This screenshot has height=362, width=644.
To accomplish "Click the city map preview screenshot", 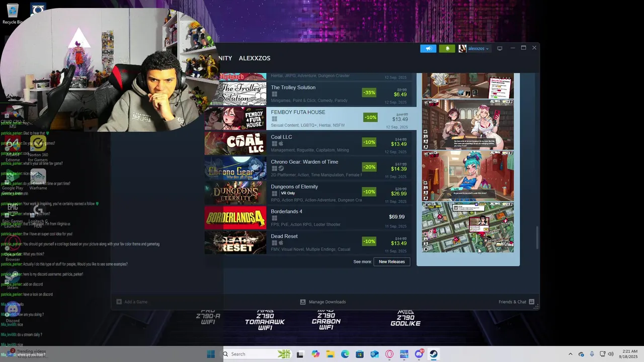I will 468,227.
